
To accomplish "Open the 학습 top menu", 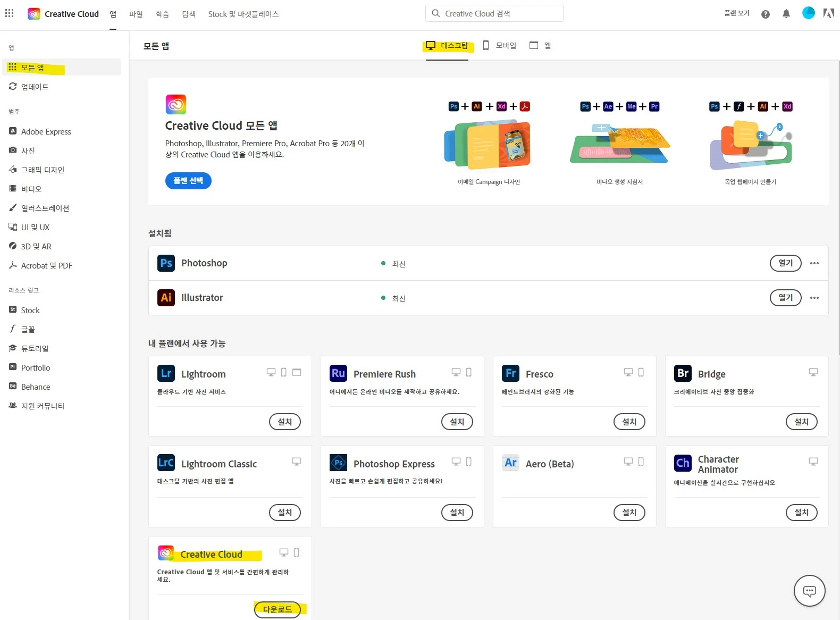I will click(163, 14).
